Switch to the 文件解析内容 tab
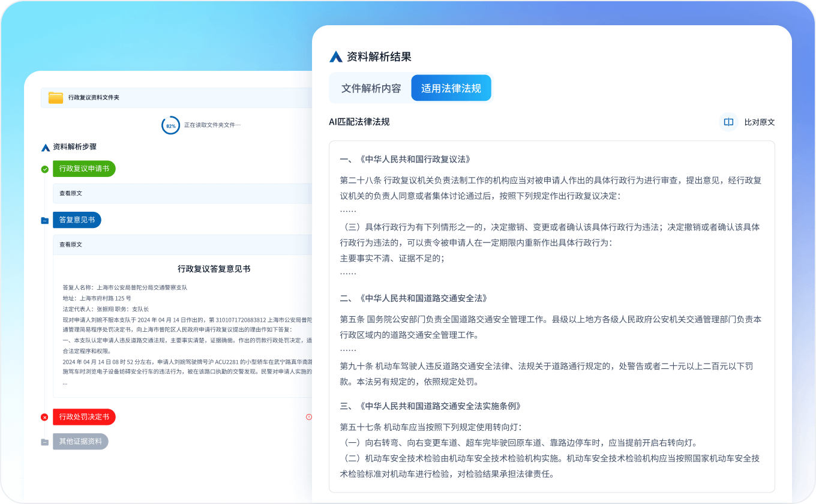This screenshot has height=504, width=816. tap(371, 88)
